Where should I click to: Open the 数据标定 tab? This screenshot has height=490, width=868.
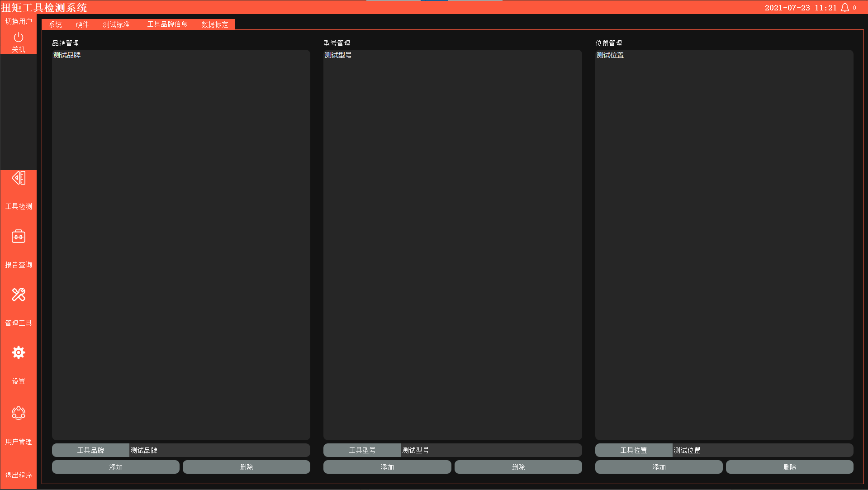(215, 24)
